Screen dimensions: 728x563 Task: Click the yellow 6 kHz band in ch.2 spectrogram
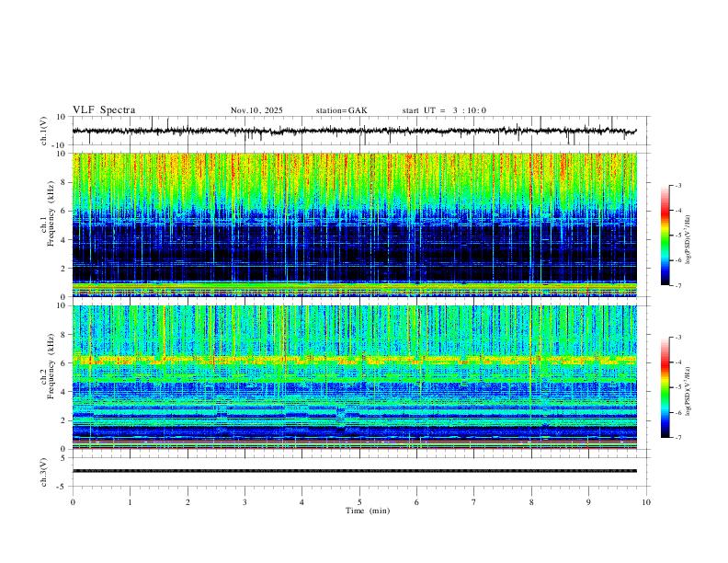click(x=355, y=360)
